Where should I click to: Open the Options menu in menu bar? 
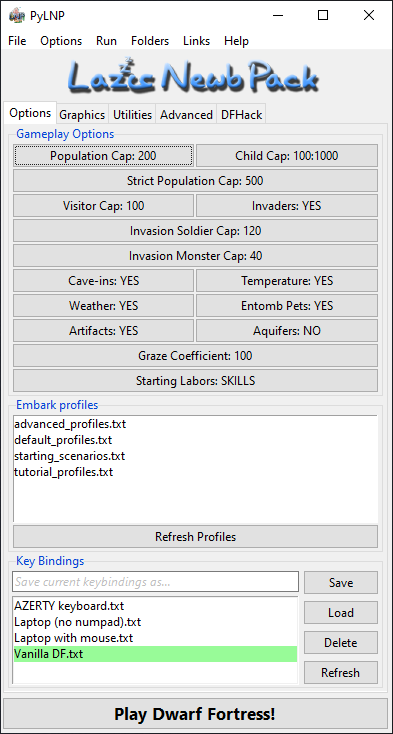(x=61, y=41)
